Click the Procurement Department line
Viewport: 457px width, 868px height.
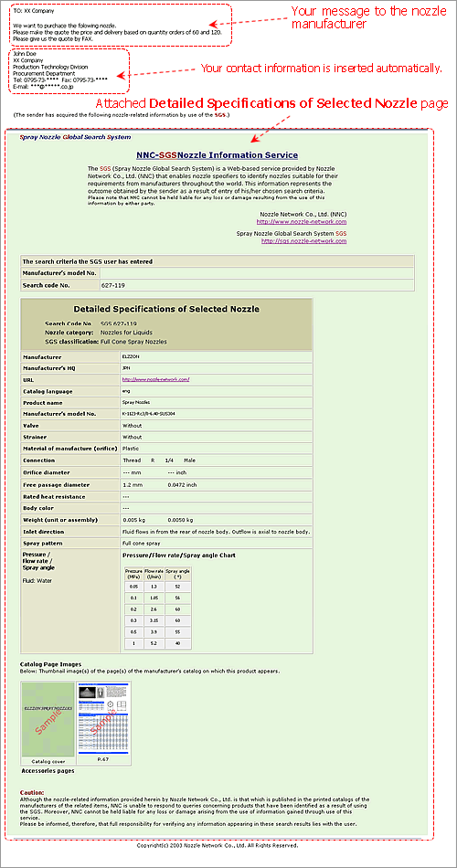(x=44, y=73)
